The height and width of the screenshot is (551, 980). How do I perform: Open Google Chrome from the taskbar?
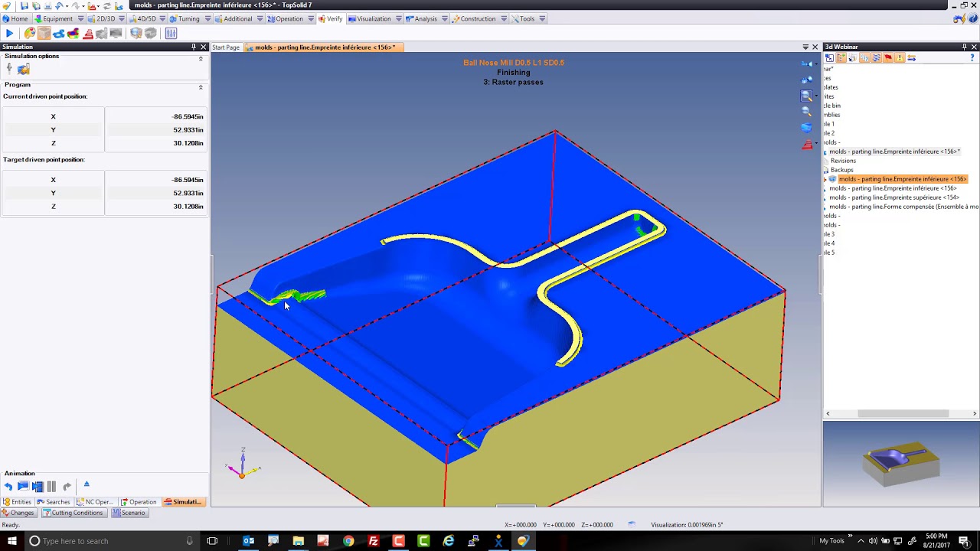348,541
